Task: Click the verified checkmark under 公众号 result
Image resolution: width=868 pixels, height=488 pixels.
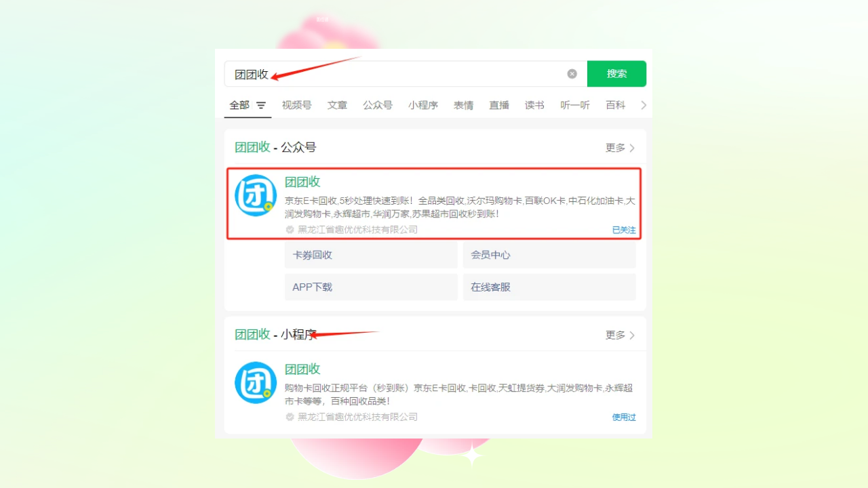Action: point(290,230)
